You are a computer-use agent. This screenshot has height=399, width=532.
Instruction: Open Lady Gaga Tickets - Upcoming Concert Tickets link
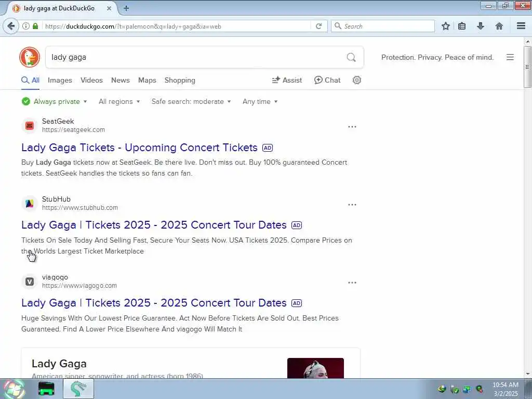[x=139, y=148]
